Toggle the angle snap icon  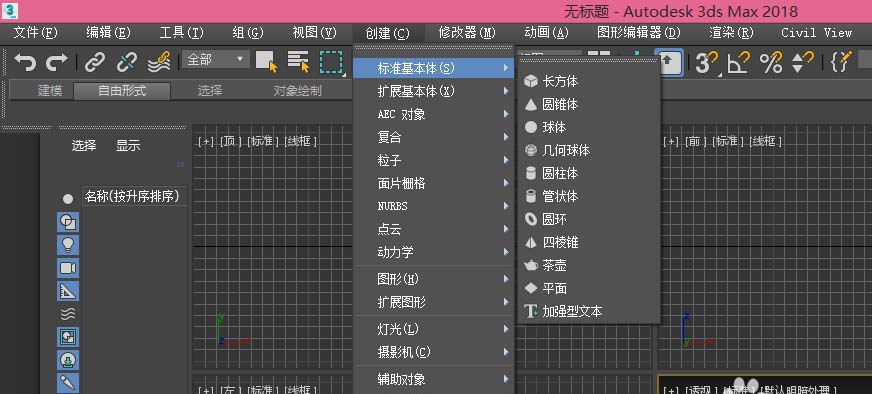click(x=739, y=62)
